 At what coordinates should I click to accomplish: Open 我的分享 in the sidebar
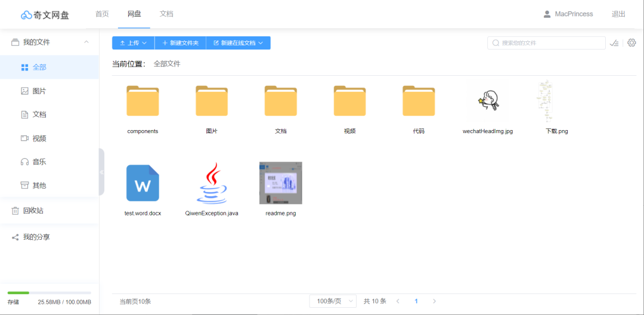click(49, 237)
